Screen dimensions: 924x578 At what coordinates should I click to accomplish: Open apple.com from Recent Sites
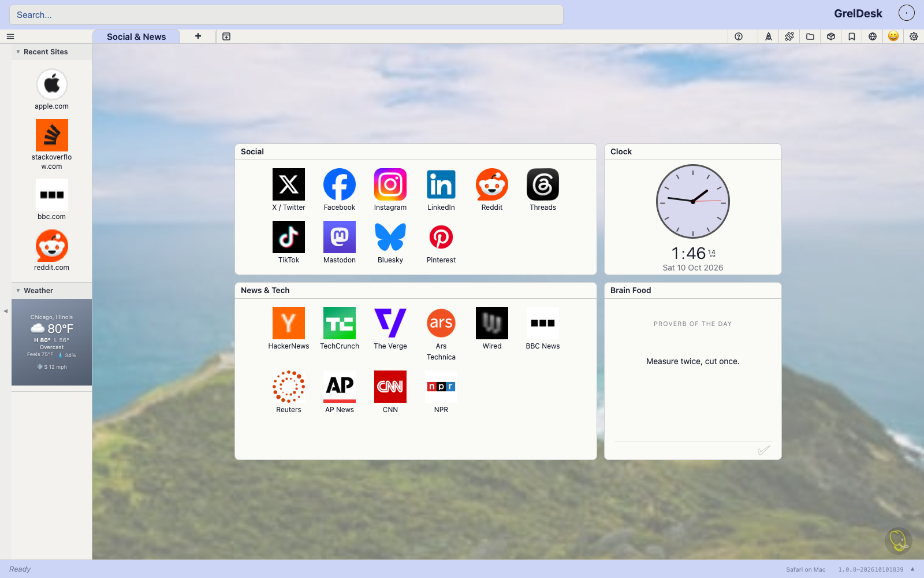[52, 90]
